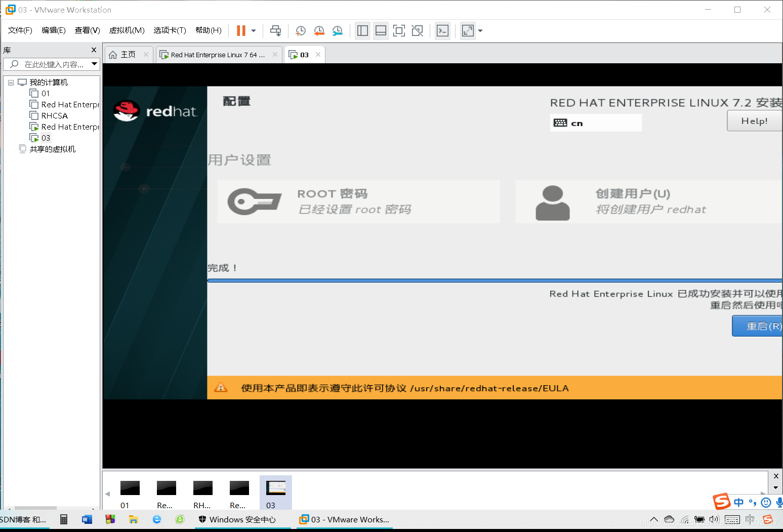Screen dimensions: 783x532
Task: Open the 帮助(H) menu
Action: pos(208,30)
